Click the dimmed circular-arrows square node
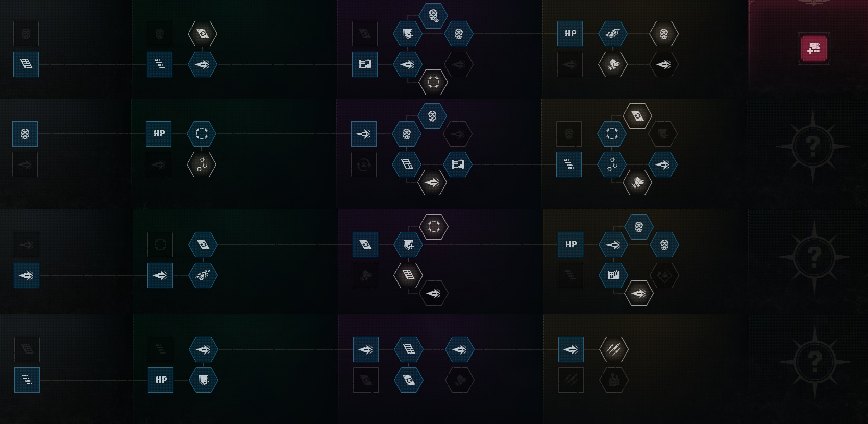This screenshot has height=424, width=868. (x=364, y=164)
